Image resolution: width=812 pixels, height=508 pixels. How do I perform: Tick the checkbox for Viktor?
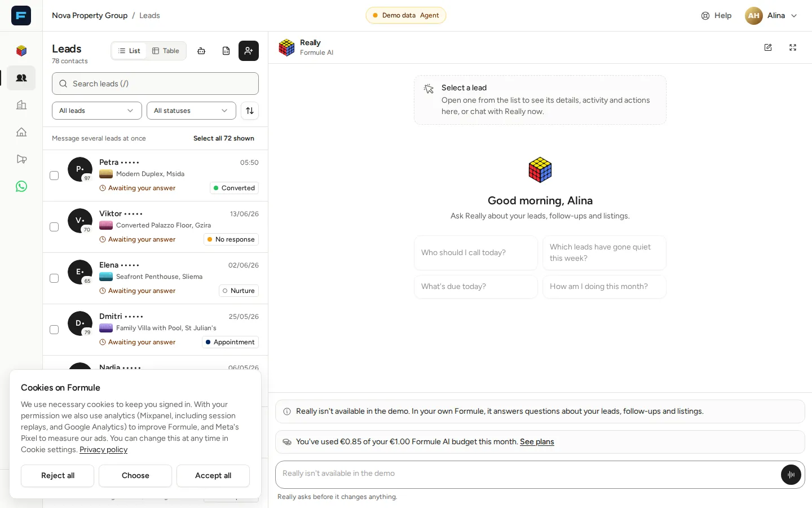tap(54, 227)
